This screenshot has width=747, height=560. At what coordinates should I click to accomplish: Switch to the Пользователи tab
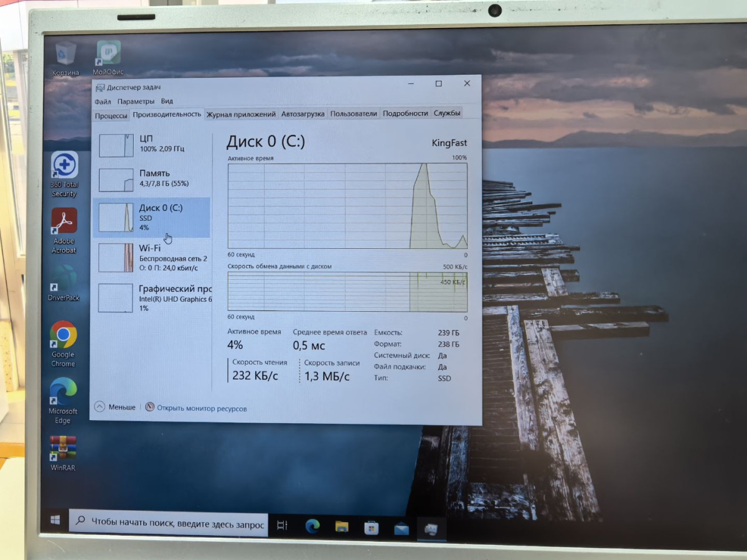click(354, 114)
